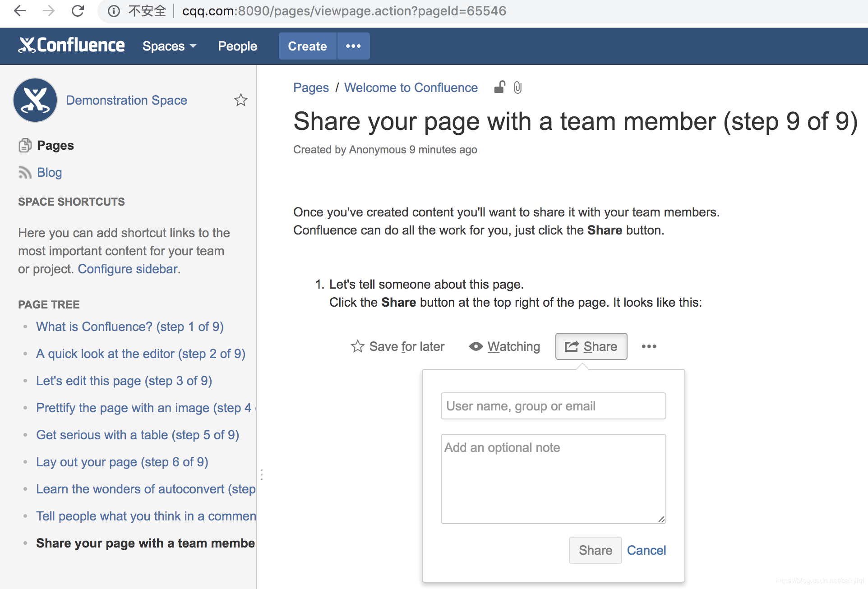This screenshot has height=589, width=868.
Task: Toggle the Save for later star
Action: pos(357,346)
